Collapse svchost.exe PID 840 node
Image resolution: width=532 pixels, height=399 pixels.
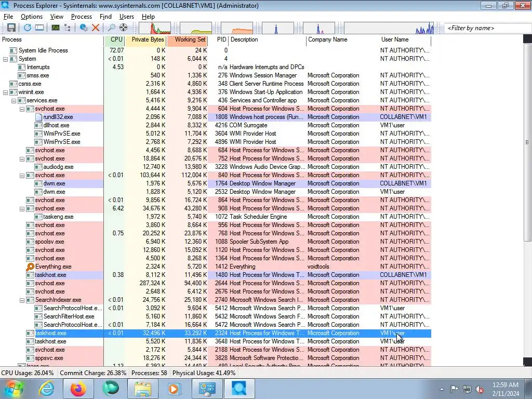(x=22, y=176)
